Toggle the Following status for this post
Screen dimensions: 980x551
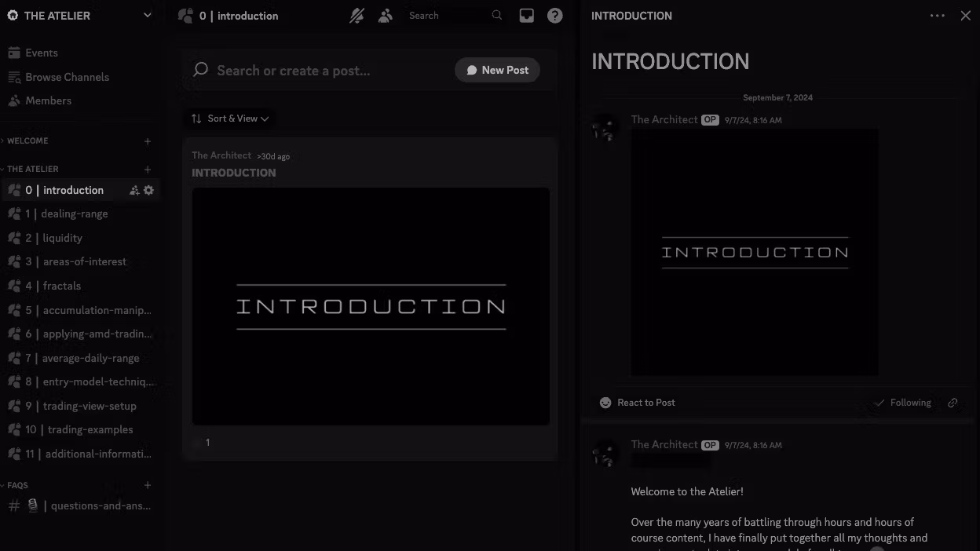click(902, 403)
